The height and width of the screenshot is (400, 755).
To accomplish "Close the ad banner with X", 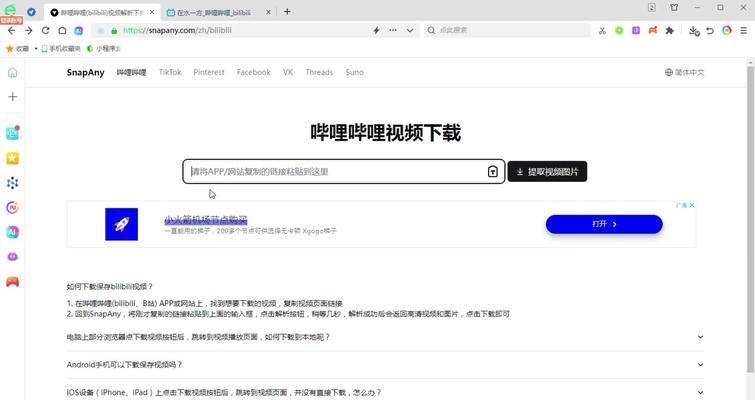I will tap(692, 205).
